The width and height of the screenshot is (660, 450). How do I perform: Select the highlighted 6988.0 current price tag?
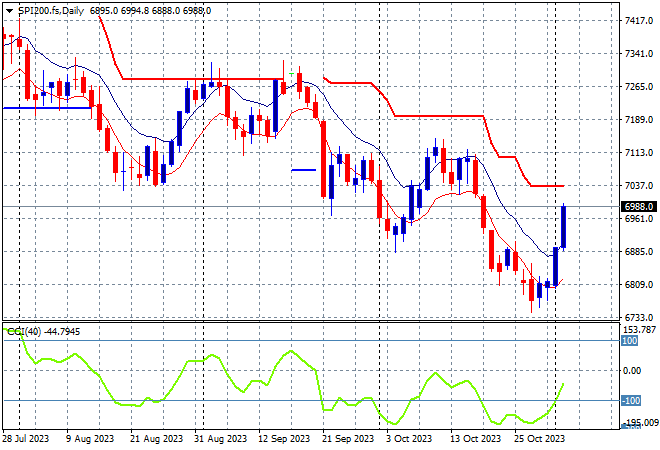639,207
